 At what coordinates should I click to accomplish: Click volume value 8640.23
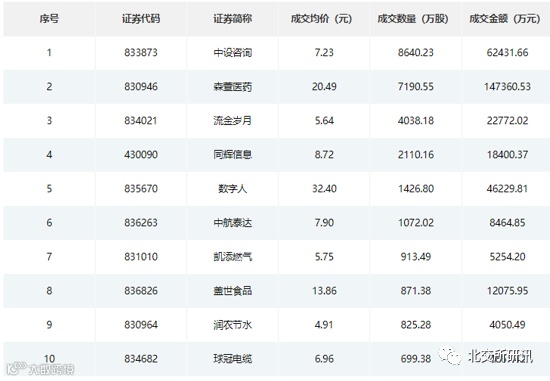click(416, 53)
